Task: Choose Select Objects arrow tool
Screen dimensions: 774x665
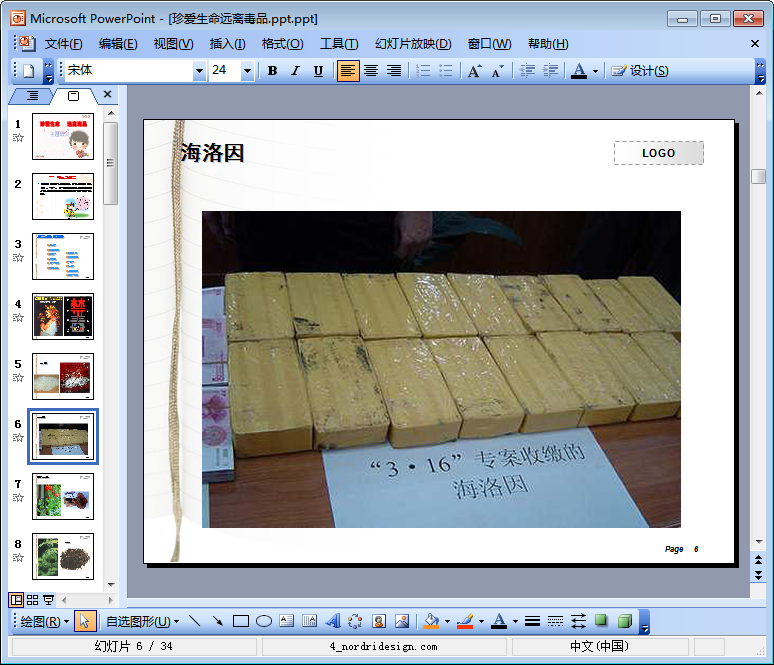Action: pyautogui.click(x=84, y=621)
